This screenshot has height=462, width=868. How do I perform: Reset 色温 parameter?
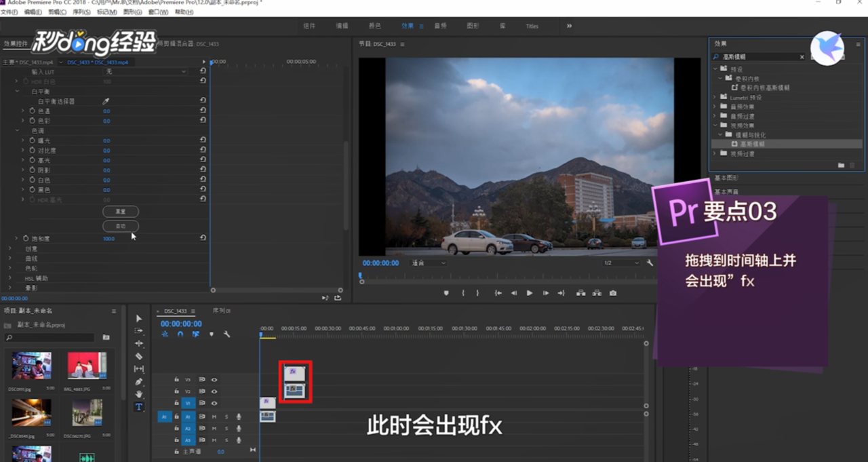(x=203, y=111)
